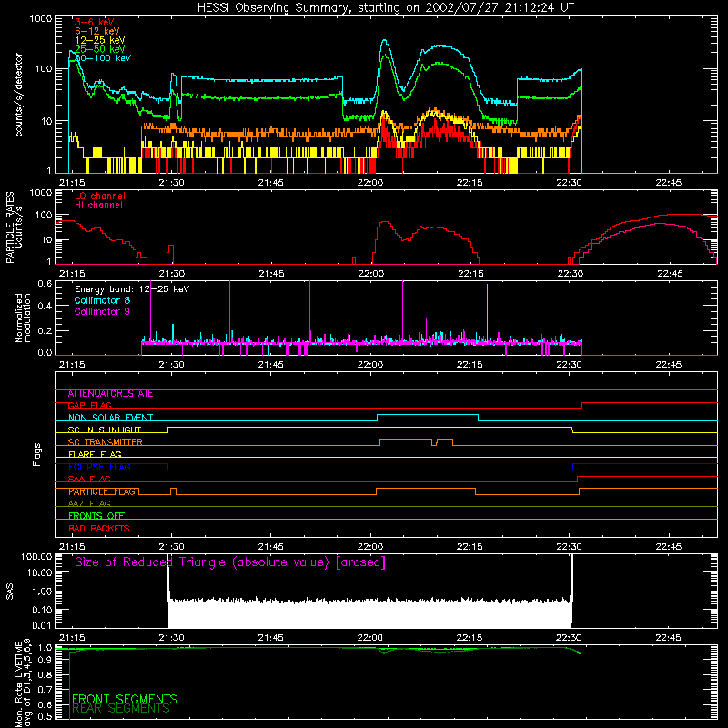The image size is (728, 728).
Task: Click the Energy band: 12-25 keV label
Action: click(132, 289)
